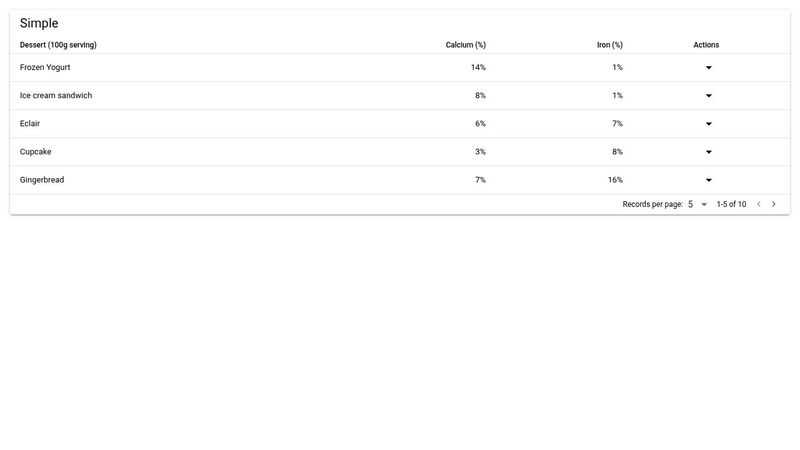The width and height of the screenshot is (800, 450).
Task: Expand actions menu for Gingerbread row
Action: coord(708,180)
